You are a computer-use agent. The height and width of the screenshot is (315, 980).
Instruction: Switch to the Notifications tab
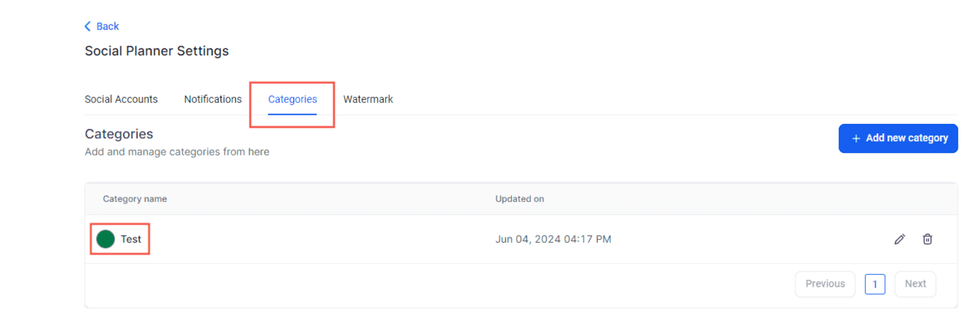(213, 99)
